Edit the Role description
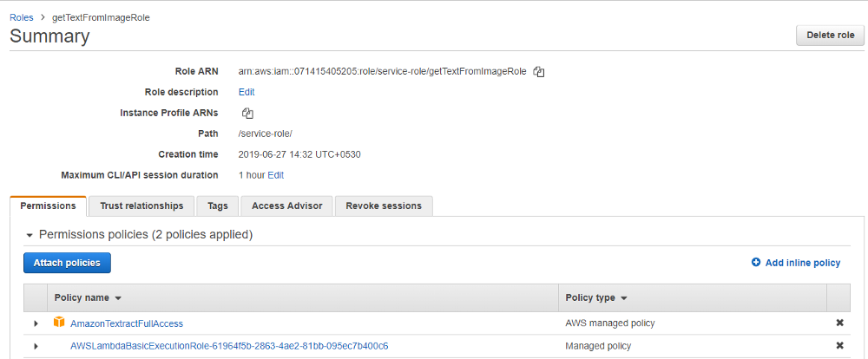Image resolution: width=868 pixels, height=359 pixels. click(x=247, y=92)
